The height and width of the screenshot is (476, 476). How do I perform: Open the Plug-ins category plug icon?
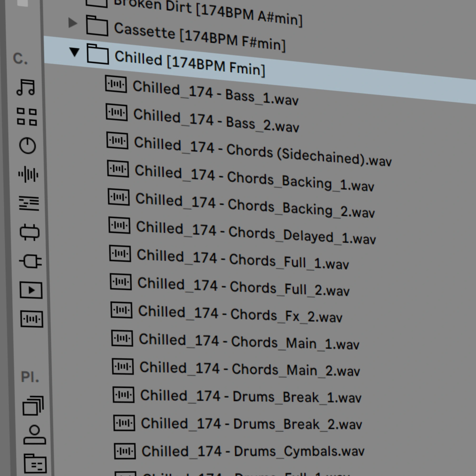coord(30,261)
